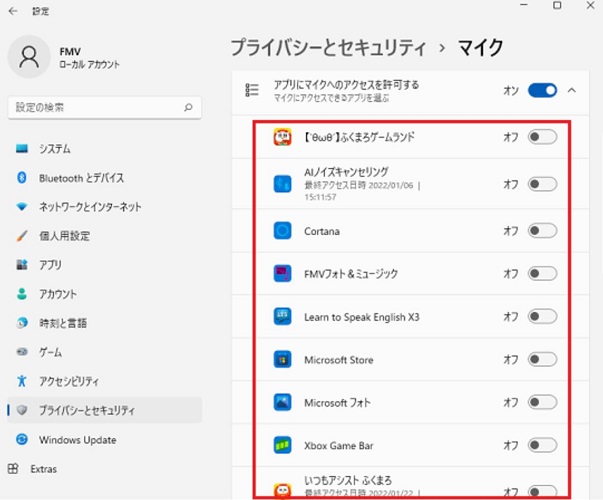Click the list icon beside アプリにマイクへのアクセスを許可する
603x500 pixels.
[252, 90]
